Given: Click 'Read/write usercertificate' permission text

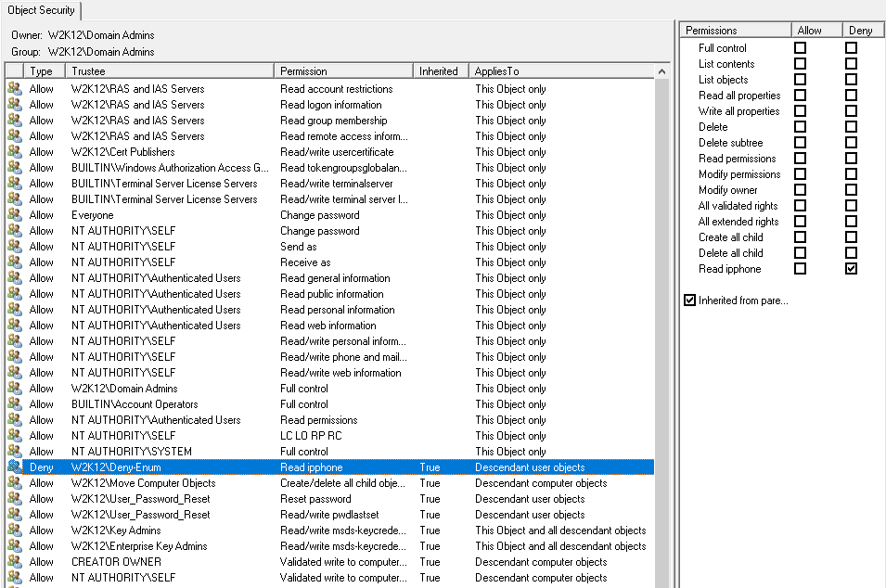Looking at the screenshot, I should pyautogui.click(x=337, y=152).
